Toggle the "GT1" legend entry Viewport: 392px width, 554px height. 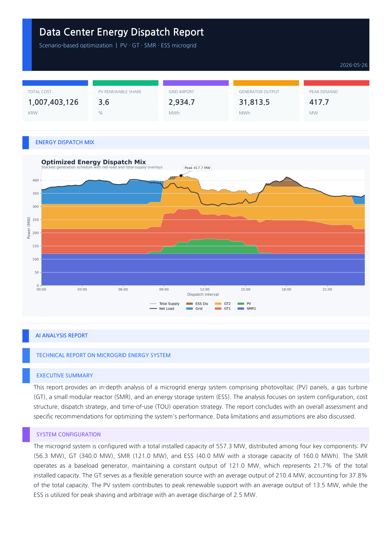pos(223,309)
